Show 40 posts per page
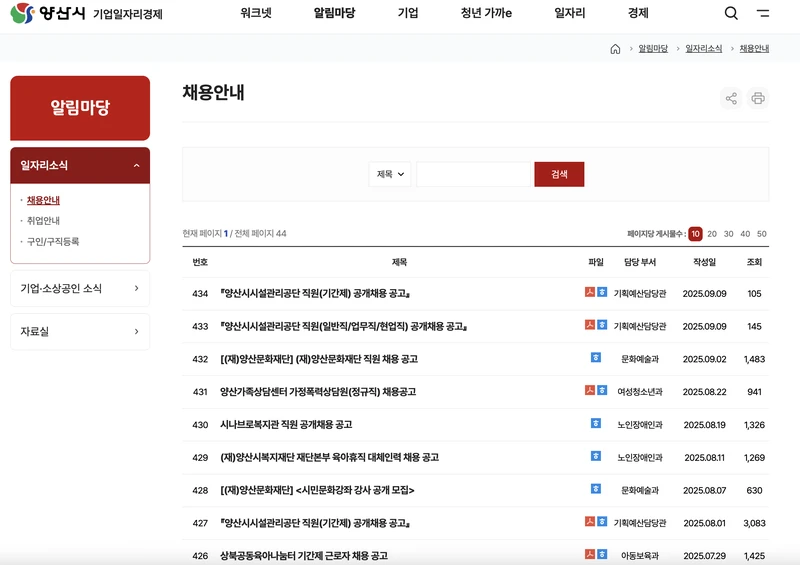The width and height of the screenshot is (800, 565). point(745,234)
